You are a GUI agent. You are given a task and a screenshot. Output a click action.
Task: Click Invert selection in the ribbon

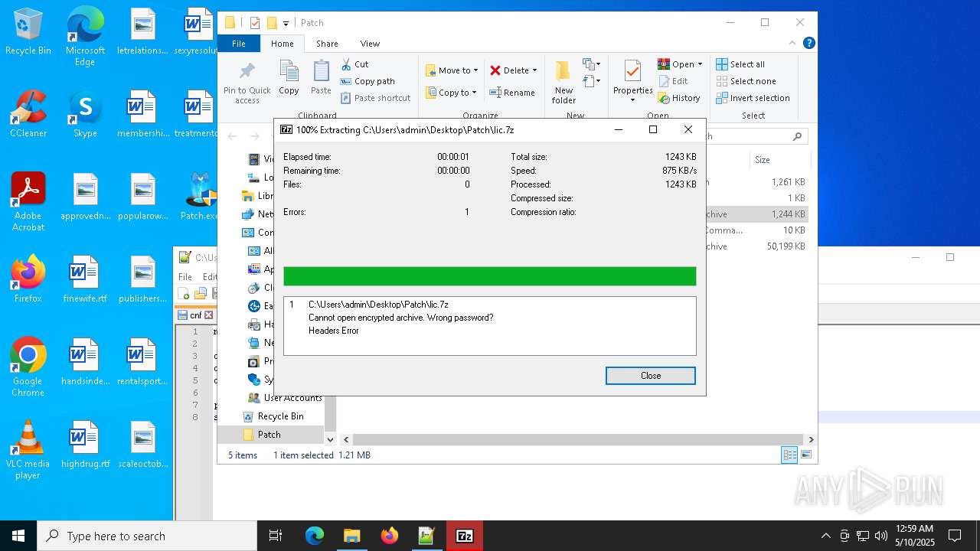pyautogui.click(x=753, y=98)
